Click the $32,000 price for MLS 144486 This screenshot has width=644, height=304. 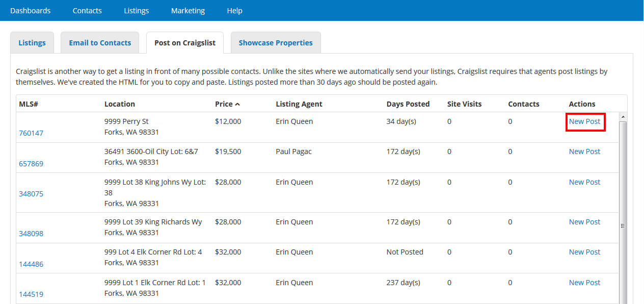[228, 252]
